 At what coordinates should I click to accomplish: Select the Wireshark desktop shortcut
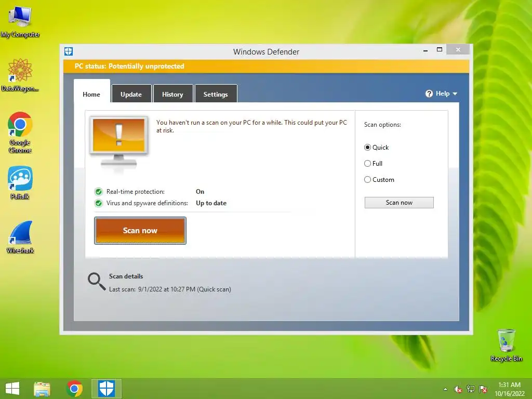pos(20,237)
